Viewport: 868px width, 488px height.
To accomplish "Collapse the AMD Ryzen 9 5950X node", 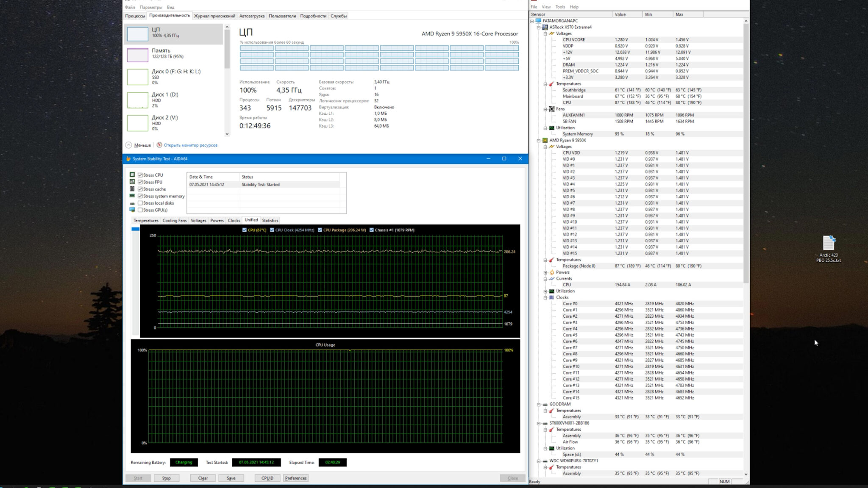I will click(x=539, y=140).
